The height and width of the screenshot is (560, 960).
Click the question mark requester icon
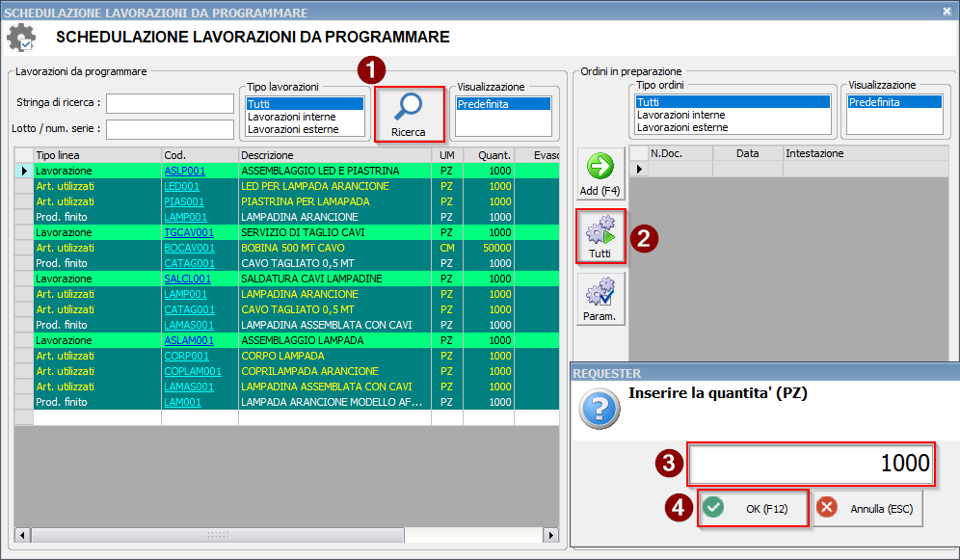tap(599, 410)
